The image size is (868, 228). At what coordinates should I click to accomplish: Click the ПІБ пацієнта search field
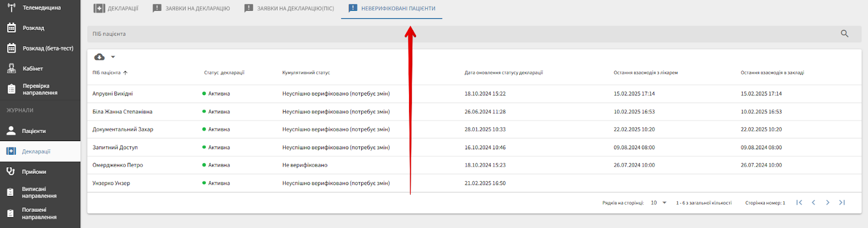[x=461, y=34]
